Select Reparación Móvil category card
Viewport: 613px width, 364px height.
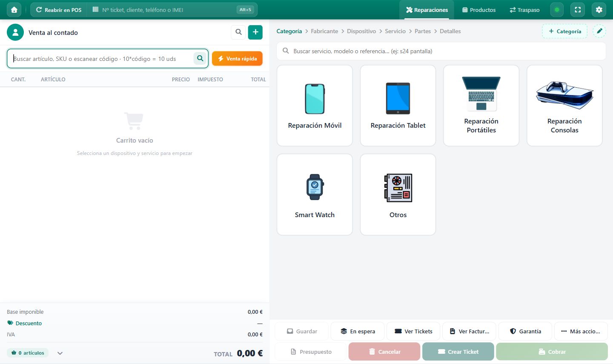point(315,106)
